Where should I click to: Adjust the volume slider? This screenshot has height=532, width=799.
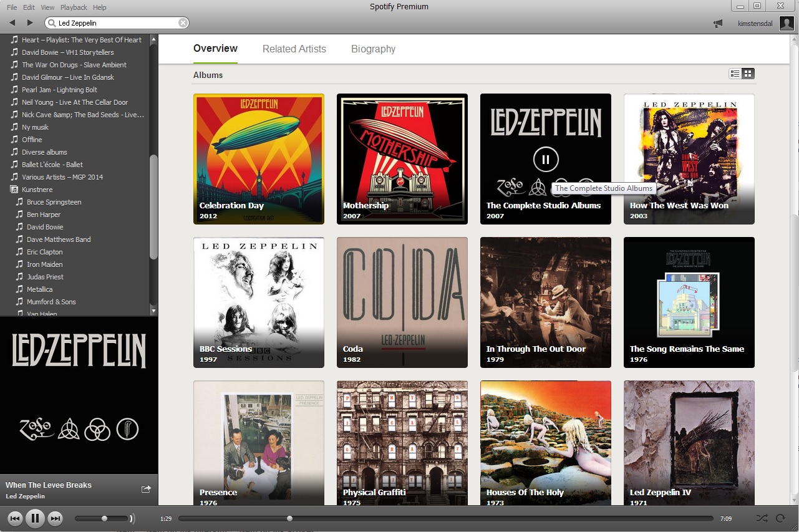pos(104,518)
